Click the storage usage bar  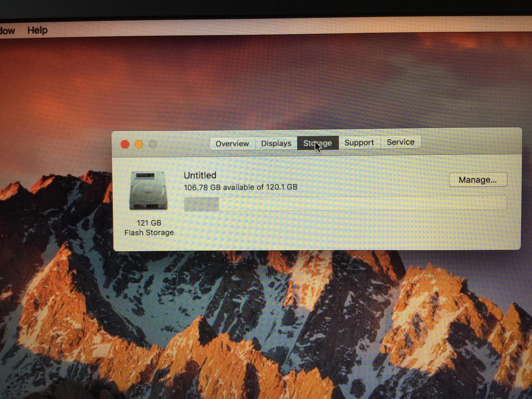tap(345, 204)
